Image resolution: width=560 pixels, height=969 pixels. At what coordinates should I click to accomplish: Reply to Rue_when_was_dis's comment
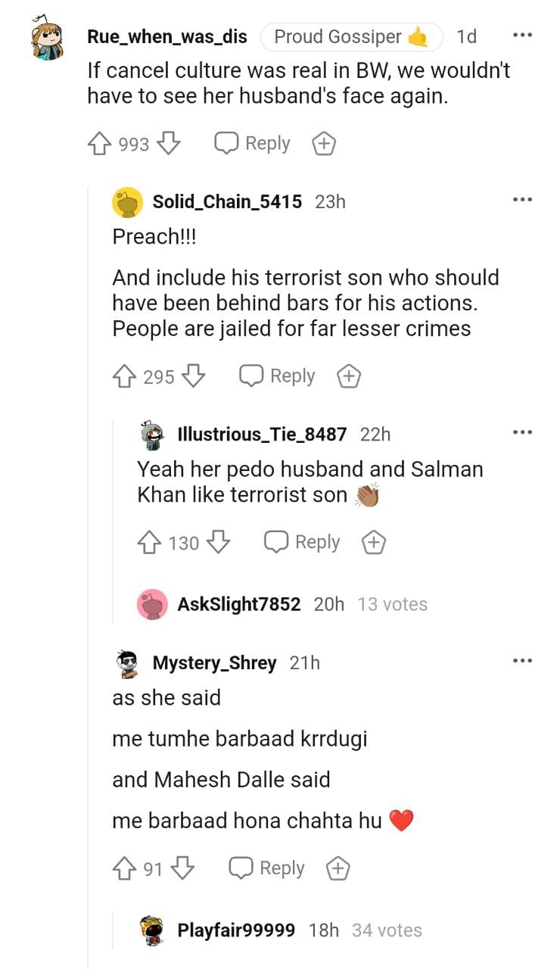click(253, 143)
